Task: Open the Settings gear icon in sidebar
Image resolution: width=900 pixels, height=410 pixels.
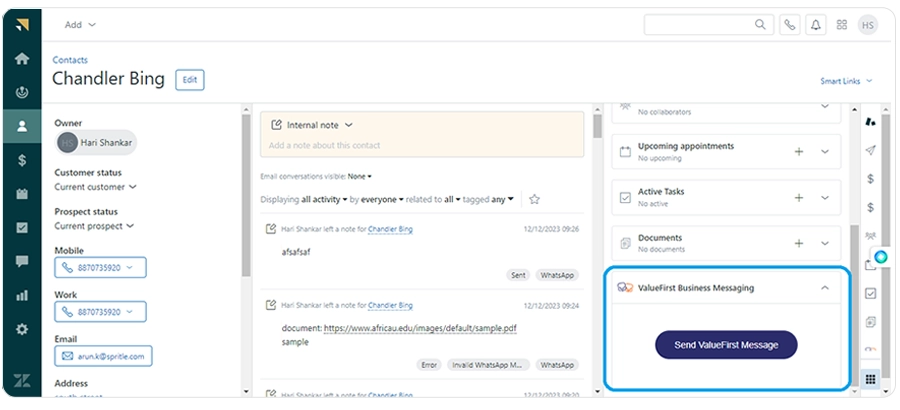Action: coord(22,330)
